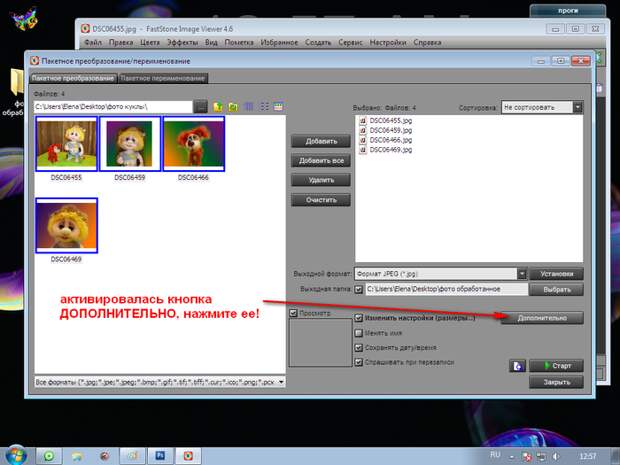Image resolution: width=620 pixels, height=465 pixels.
Task: Click FastStone Image Viewer title bar icon
Action: [x=85, y=29]
